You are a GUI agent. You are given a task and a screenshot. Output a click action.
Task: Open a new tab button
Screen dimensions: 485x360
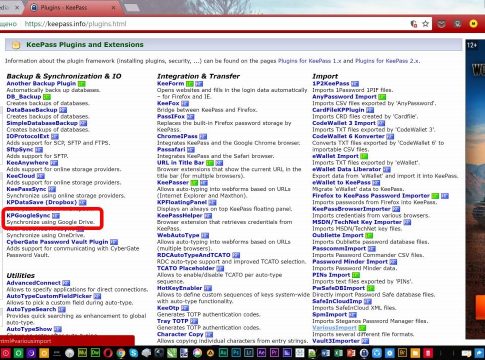coord(132,7)
